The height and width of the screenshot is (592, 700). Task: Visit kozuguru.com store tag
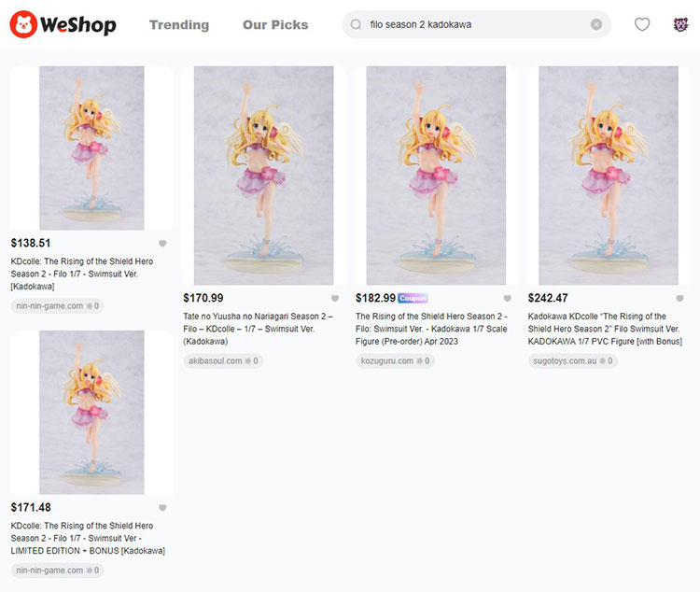point(395,361)
